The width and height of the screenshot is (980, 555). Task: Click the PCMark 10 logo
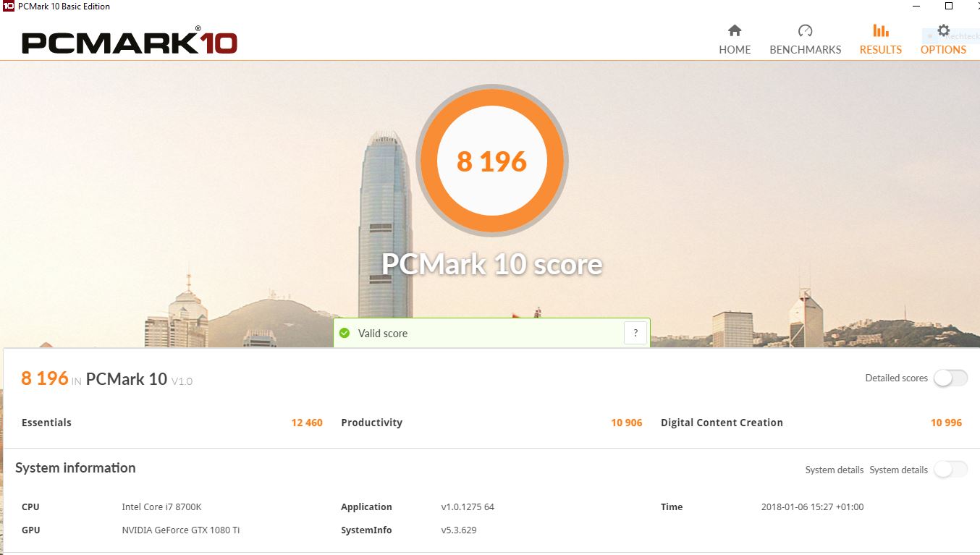pos(130,41)
